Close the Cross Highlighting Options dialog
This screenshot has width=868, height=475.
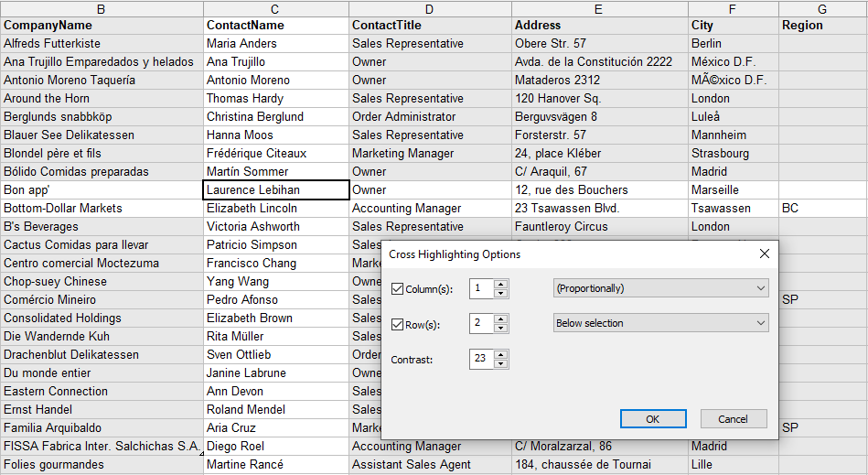point(765,254)
